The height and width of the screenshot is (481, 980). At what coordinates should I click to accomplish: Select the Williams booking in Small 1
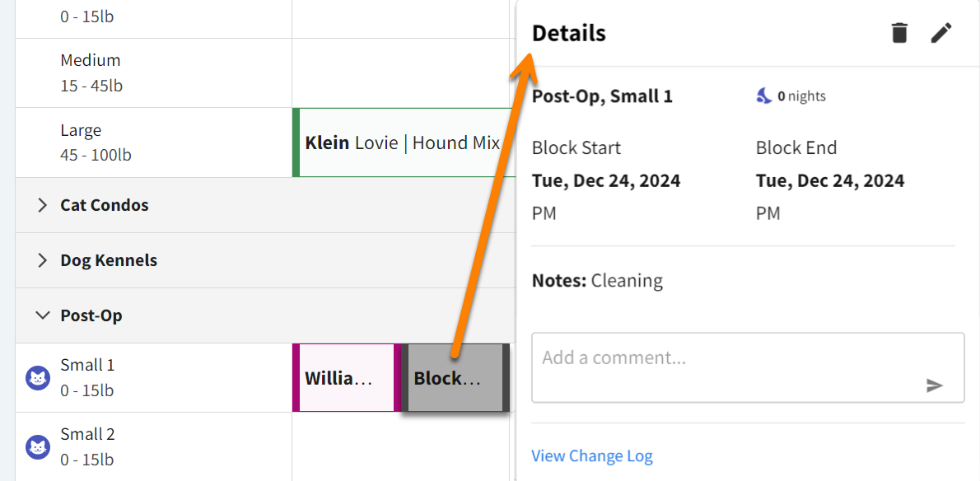click(343, 377)
